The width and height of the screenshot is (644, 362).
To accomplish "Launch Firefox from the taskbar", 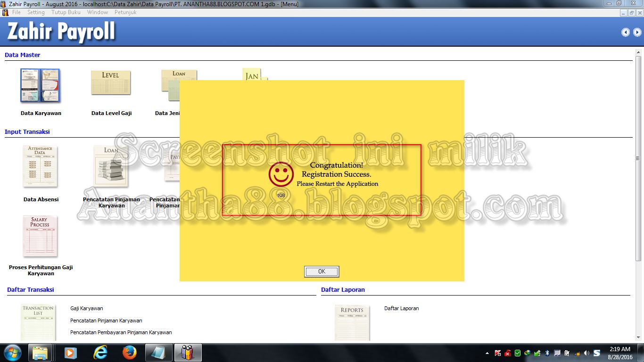I will point(129,353).
